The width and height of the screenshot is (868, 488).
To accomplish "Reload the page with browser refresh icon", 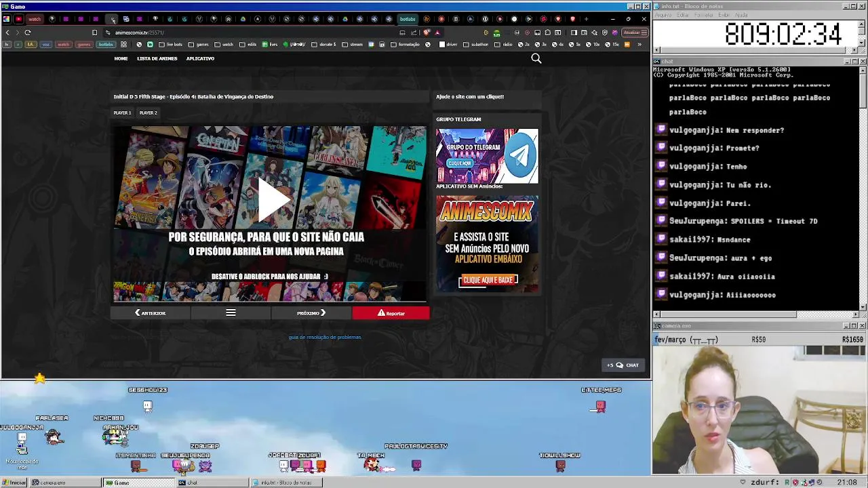I will click(28, 33).
